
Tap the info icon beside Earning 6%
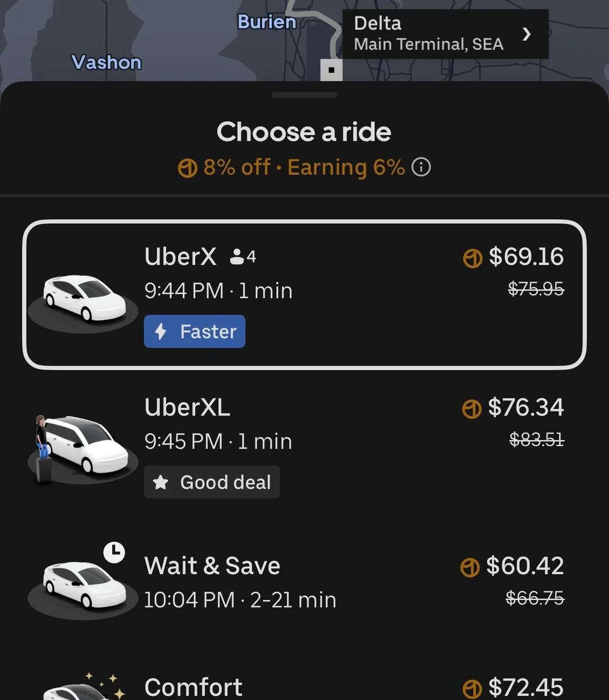(x=421, y=167)
